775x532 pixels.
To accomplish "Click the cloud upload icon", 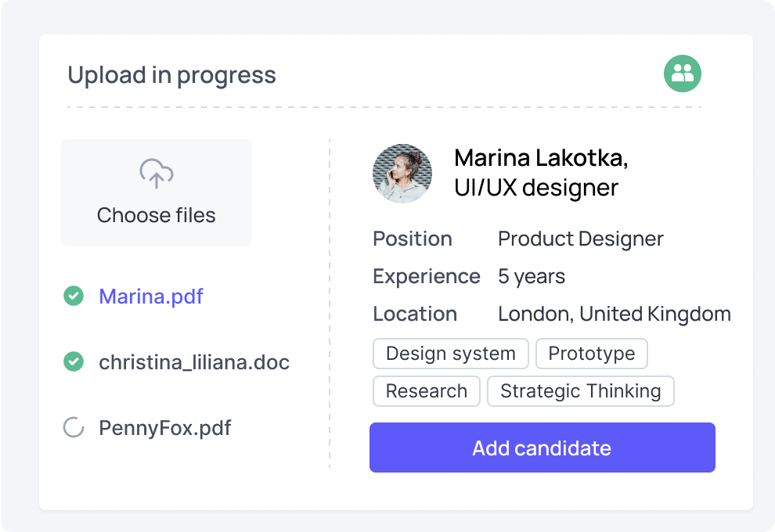I will click(157, 173).
